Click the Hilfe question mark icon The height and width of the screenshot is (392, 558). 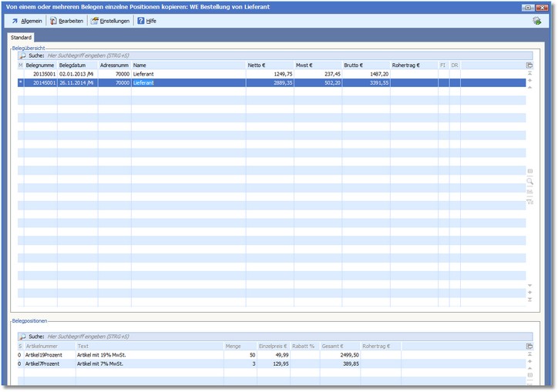click(141, 21)
